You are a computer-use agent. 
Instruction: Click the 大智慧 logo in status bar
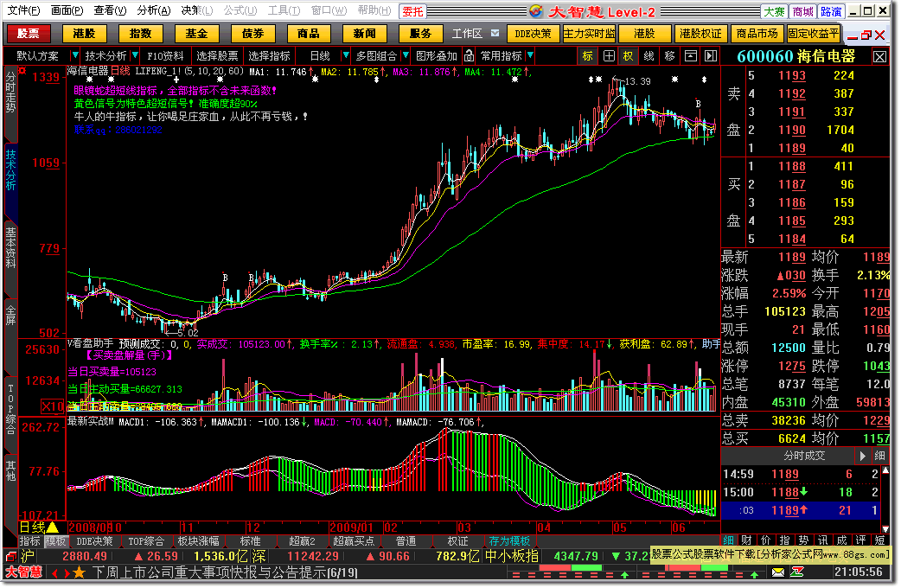[x=24, y=572]
